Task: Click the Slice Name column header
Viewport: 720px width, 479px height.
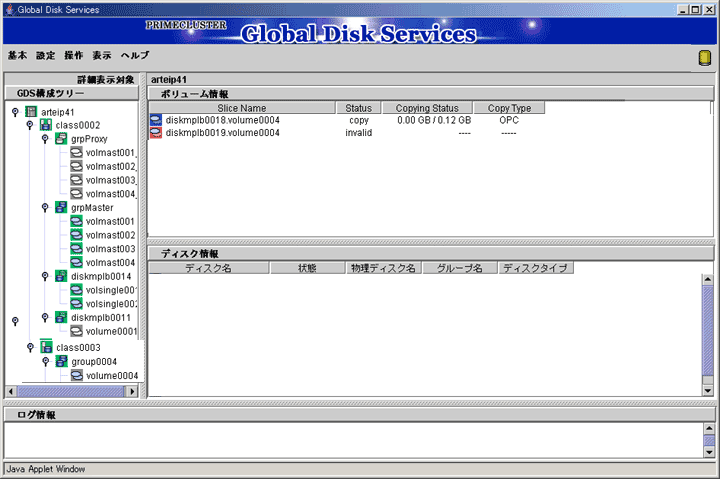Action: pyautogui.click(x=242, y=108)
